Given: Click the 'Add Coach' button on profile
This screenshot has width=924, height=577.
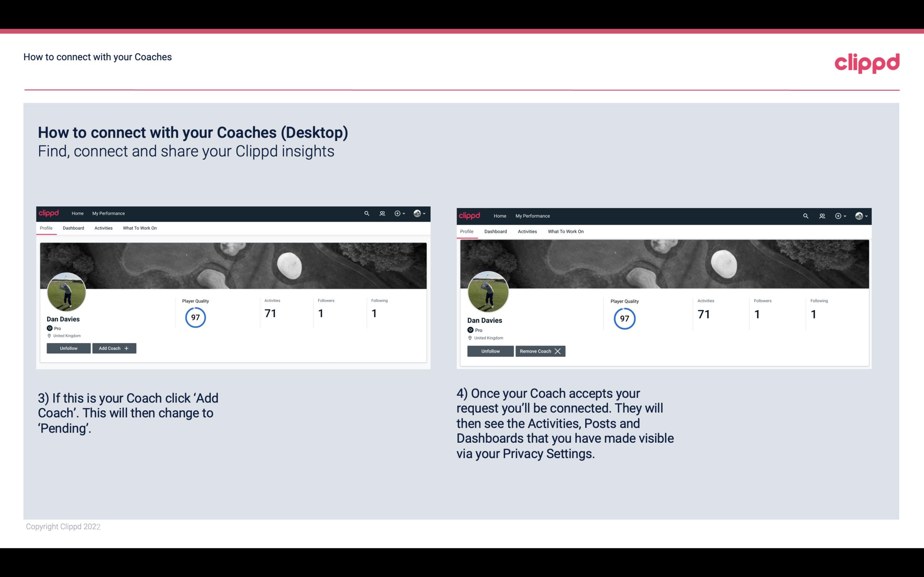Looking at the screenshot, I should pos(114,348).
